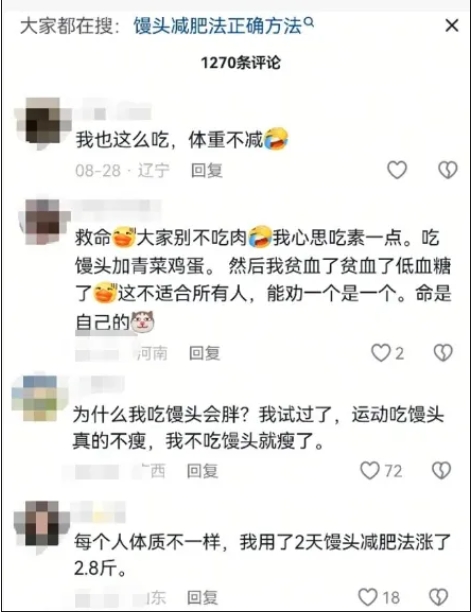Like the comment with 72 likes
Image resolution: width=473 pixels, height=613 pixels.
(x=370, y=470)
